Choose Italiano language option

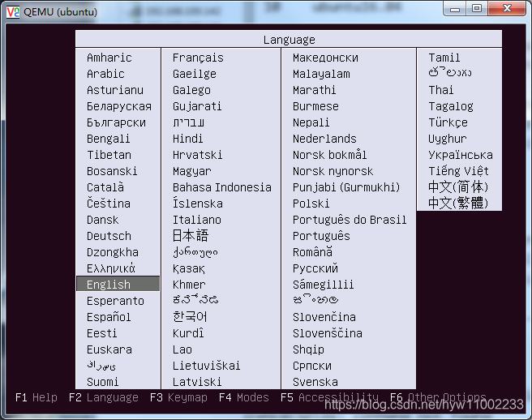[197, 220]
